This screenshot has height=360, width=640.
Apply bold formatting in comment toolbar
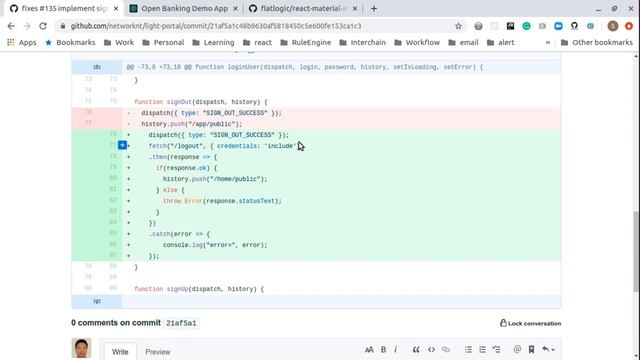[x=383, y=349]
